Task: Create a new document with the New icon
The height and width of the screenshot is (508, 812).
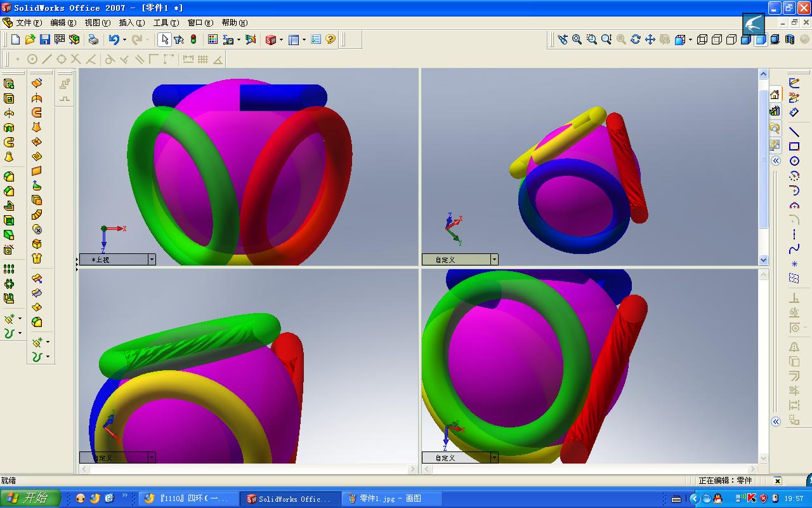Action: (x=16, y=39)
